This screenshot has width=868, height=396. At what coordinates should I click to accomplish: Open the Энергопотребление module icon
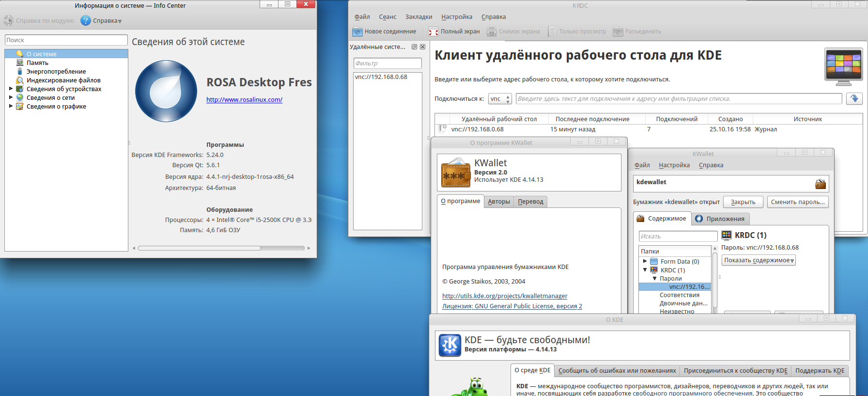point(20,71)
